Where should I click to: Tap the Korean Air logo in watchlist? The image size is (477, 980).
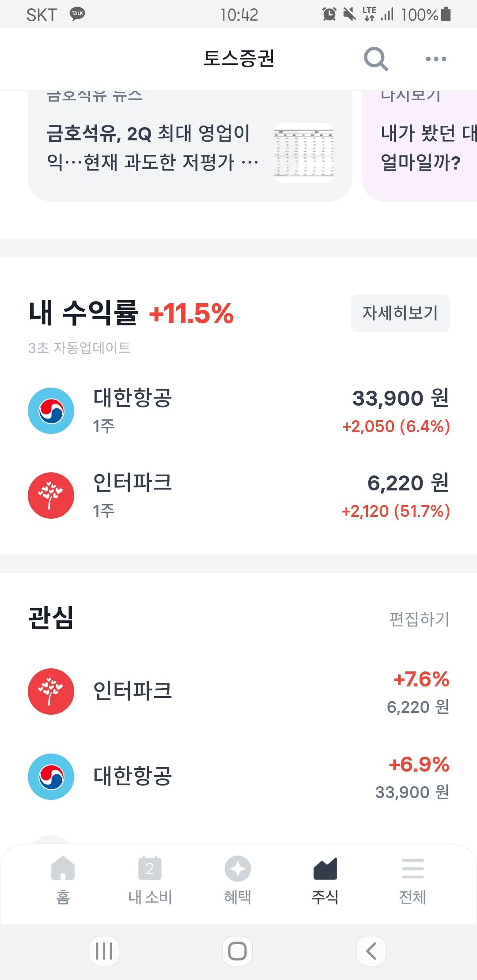(x=51, y=776)
